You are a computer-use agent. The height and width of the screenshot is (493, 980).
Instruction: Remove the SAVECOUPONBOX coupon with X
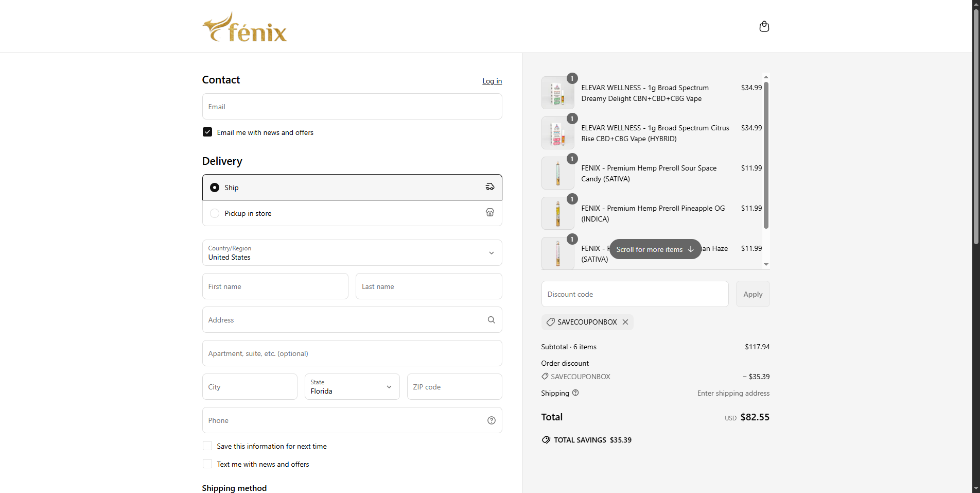coord(625,322)
